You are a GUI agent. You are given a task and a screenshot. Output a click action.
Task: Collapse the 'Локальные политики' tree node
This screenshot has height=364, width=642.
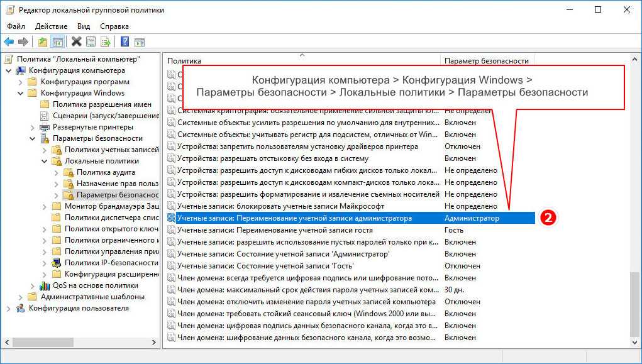45,162
